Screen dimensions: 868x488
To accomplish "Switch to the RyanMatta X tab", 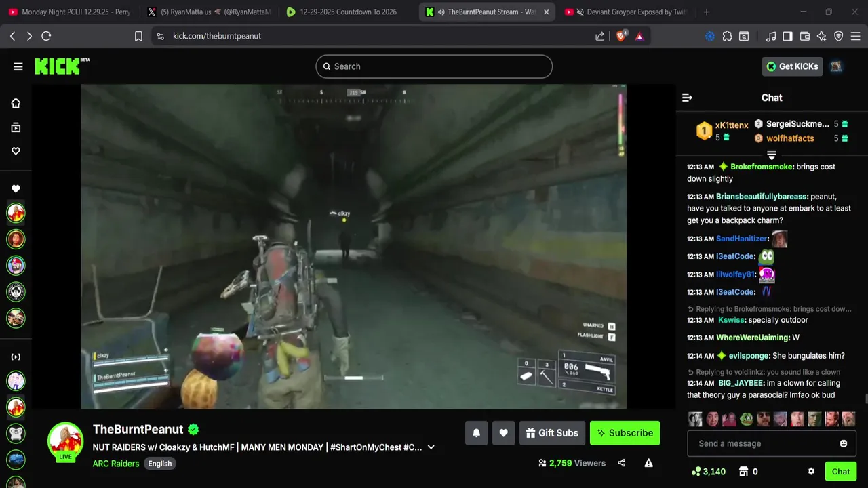I will coord(210,12).
